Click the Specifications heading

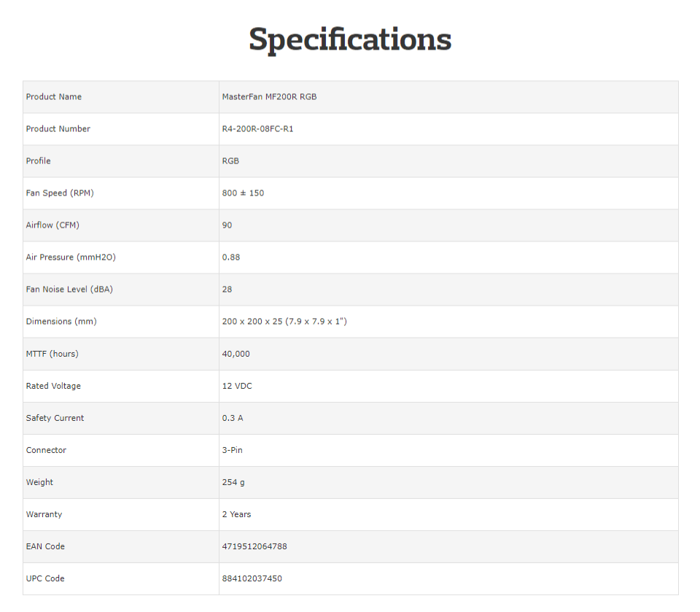coord(350,39)
